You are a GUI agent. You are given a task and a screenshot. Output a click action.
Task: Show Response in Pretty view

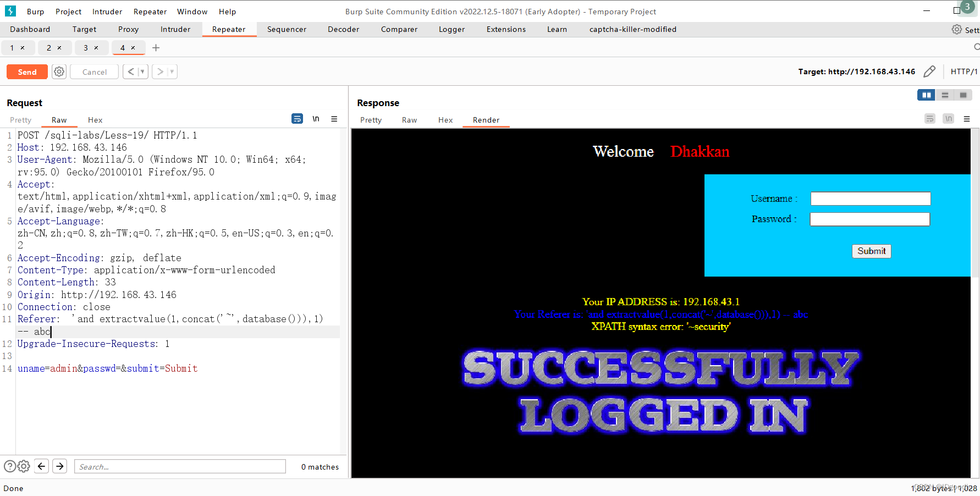[371, 120]
